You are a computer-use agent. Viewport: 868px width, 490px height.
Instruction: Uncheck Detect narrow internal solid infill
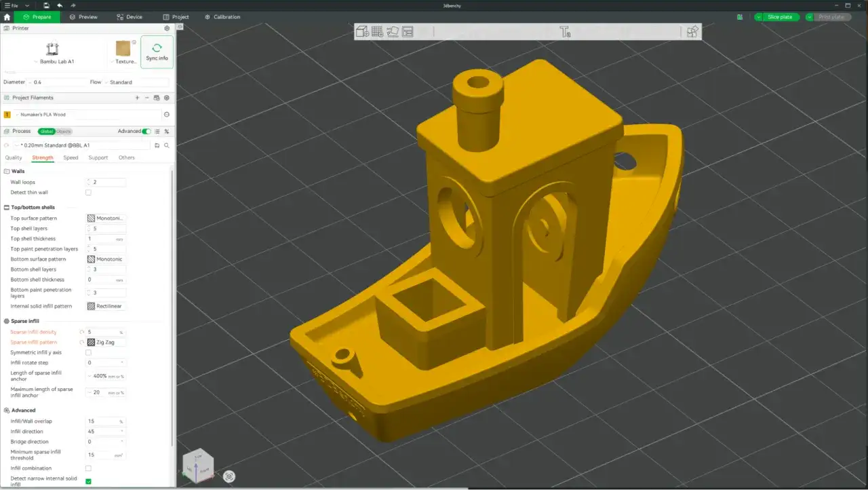88,481
